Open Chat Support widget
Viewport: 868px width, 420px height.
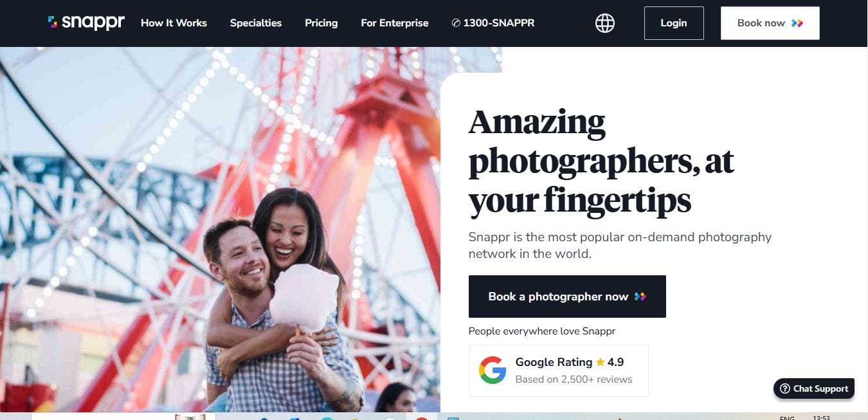click(814, 388)
